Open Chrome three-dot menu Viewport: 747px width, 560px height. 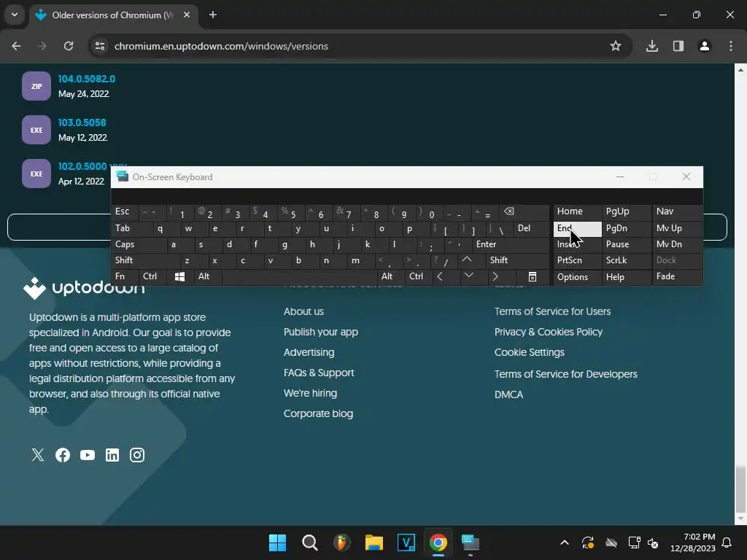tap(731, 46)
